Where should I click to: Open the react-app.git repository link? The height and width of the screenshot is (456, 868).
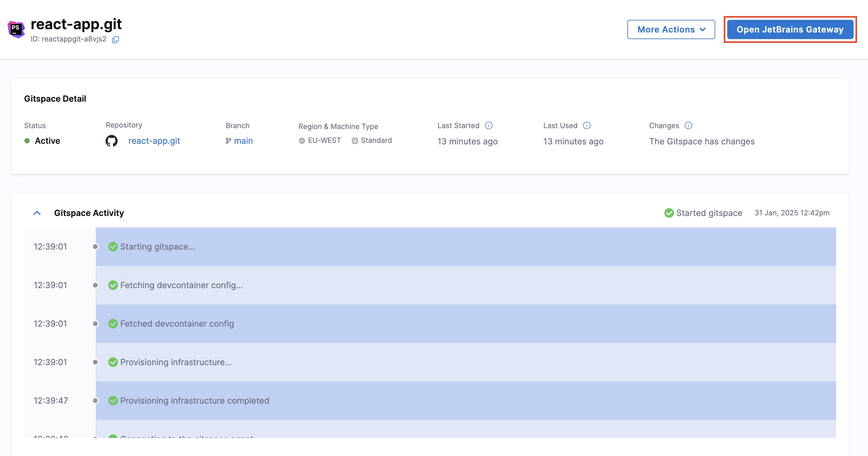click(x=154, y=141)
